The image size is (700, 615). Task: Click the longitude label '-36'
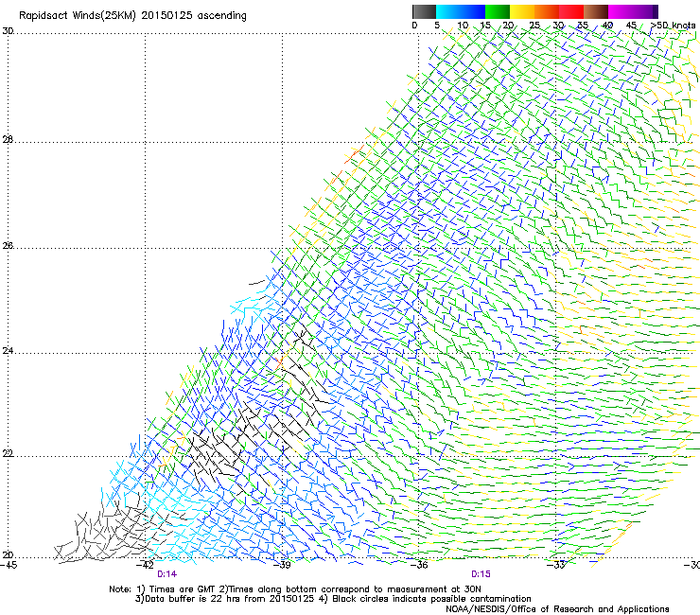coord(419,565)
